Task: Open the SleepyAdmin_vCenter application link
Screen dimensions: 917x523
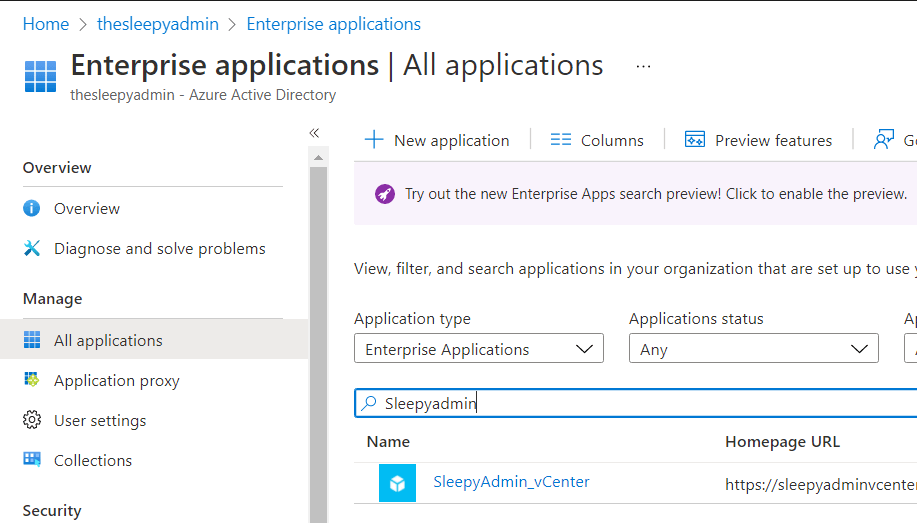Action: pyautogui.click(x=511, y=482)
